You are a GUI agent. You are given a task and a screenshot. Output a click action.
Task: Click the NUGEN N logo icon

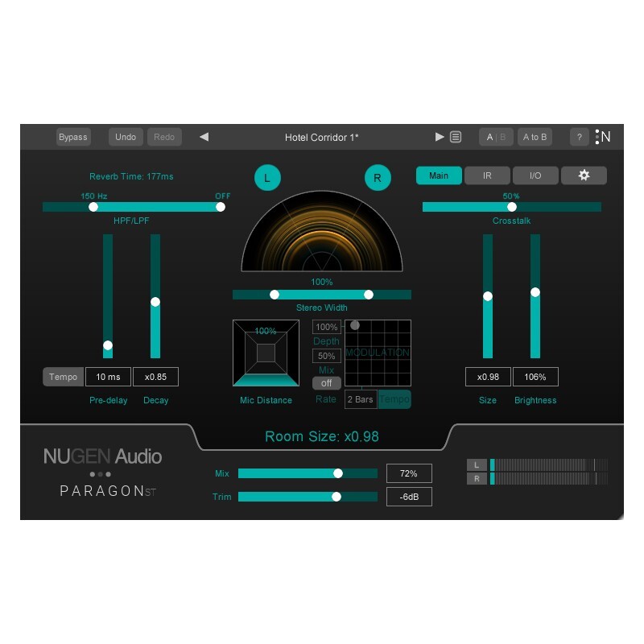[603, 136]
